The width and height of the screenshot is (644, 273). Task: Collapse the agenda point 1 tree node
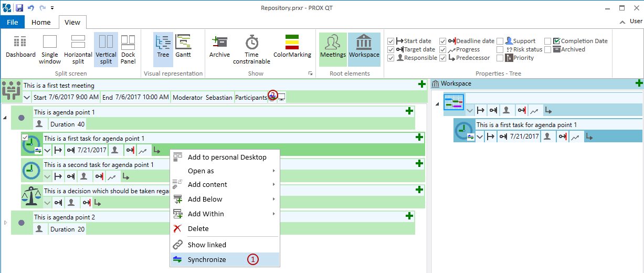tap(5, 118)
